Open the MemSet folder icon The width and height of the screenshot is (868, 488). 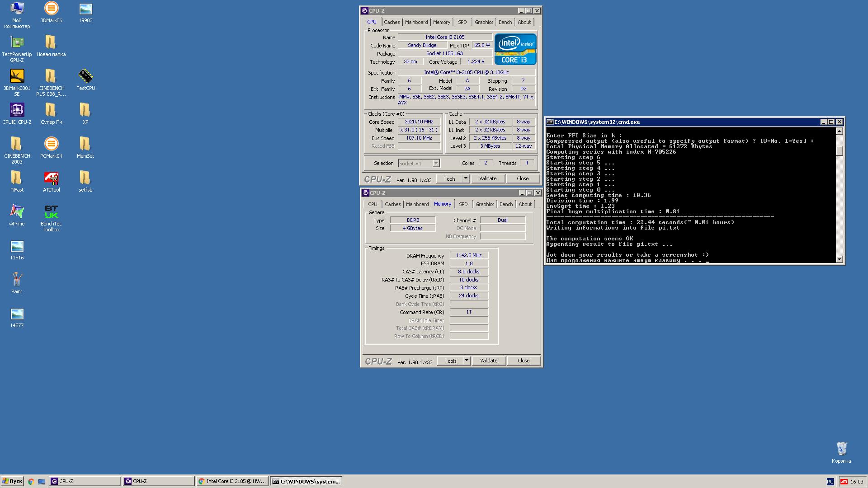(x=85, y=148)
